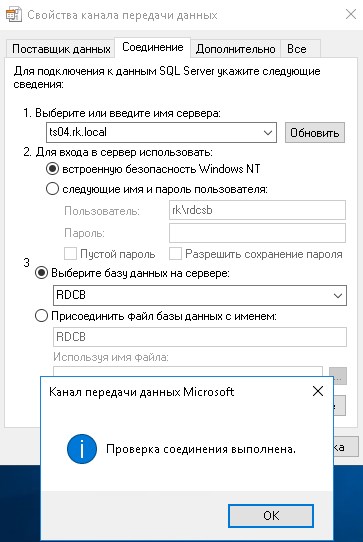Expand the server name dropdown ts04.rk.local

coord(268,132)
